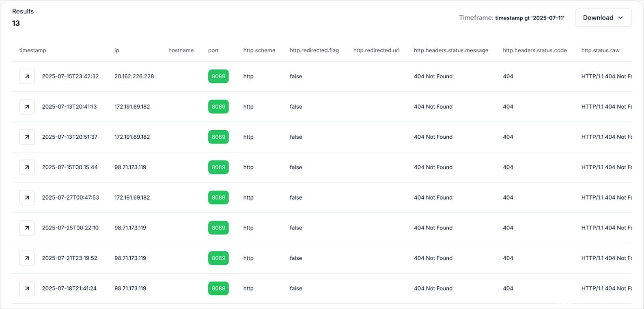
Task: Click 8089 port badge in the last row
Action: point(218,288)
